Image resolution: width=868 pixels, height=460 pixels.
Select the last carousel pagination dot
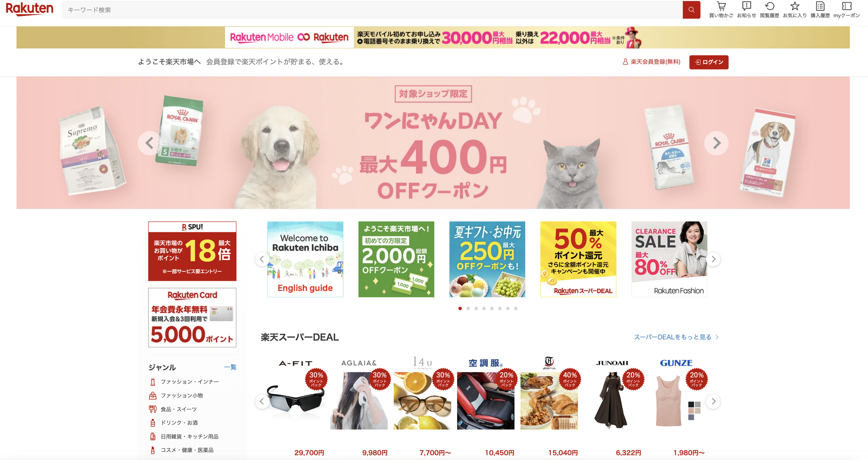[516, 309]
